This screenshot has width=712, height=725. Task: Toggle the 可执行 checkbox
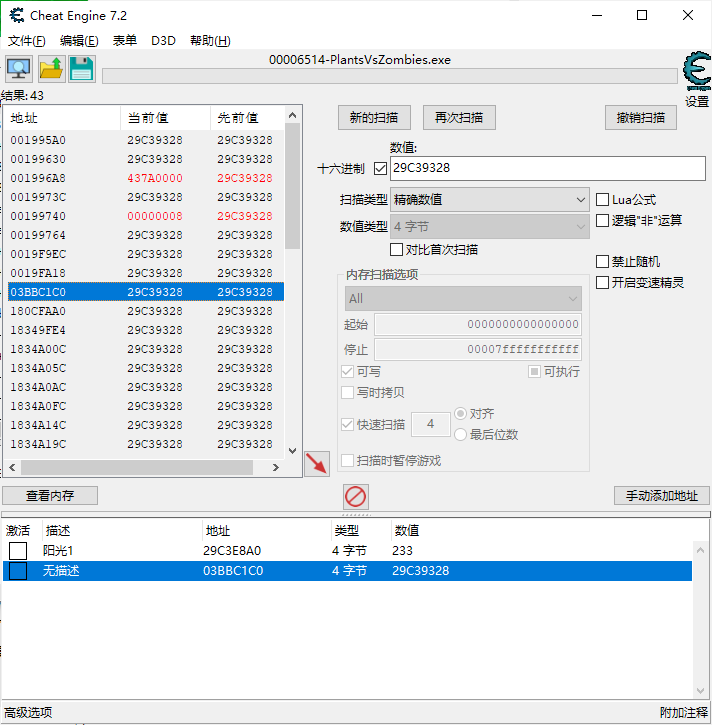click(534, 371)
